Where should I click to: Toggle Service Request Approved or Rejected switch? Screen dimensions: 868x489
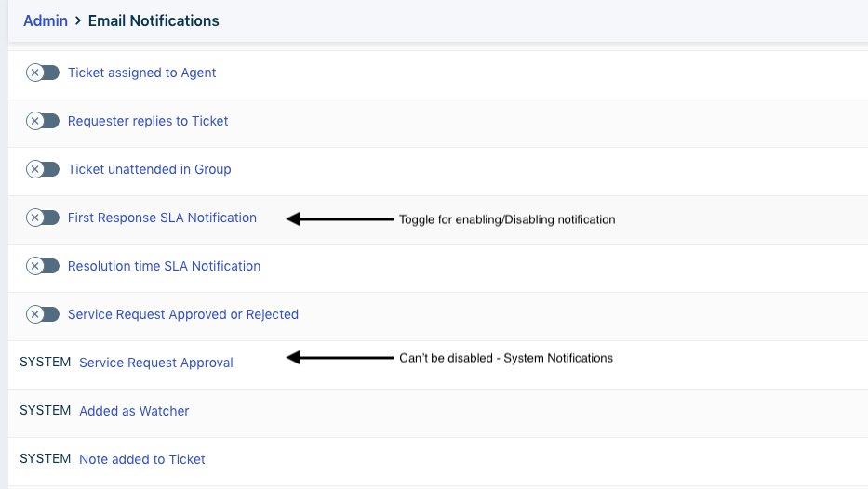(x=43, y=314)
